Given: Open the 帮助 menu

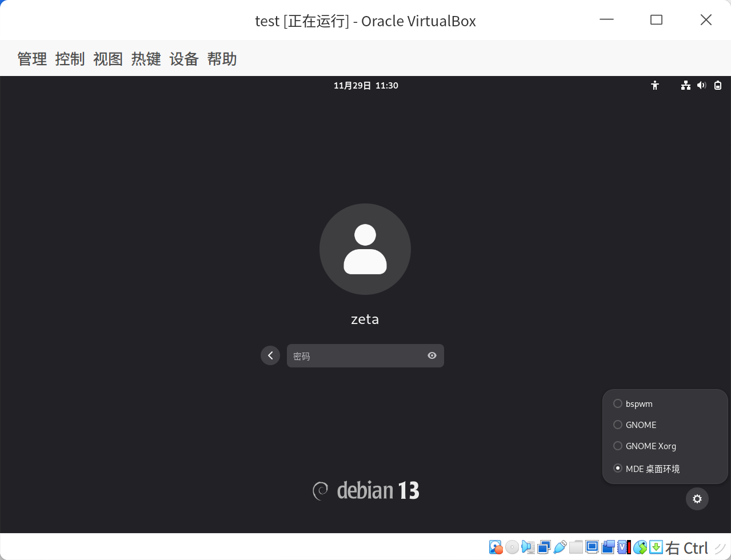Looking at the screenshot, I should pyautogui.click(x=222, y=59).
